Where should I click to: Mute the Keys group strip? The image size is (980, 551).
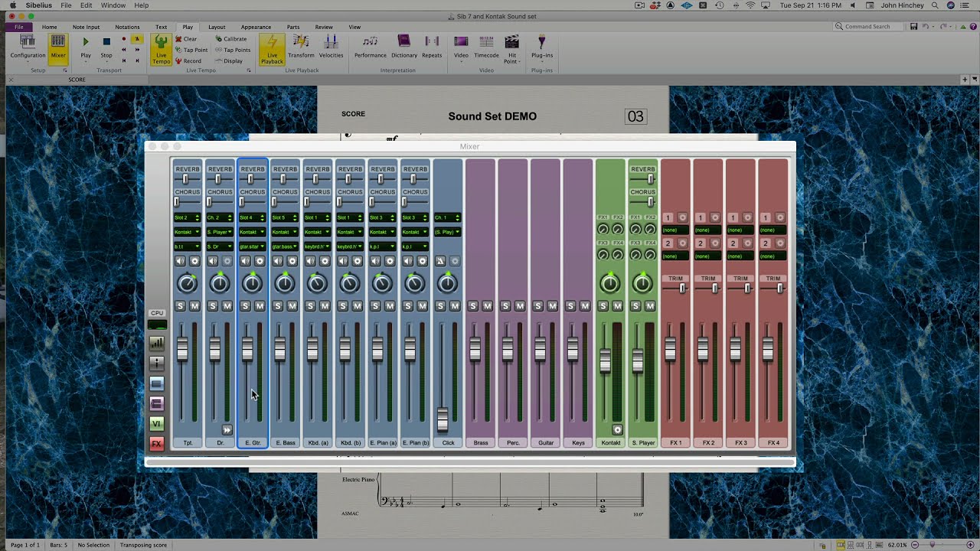pyautogui.click(x=586, y=306)
